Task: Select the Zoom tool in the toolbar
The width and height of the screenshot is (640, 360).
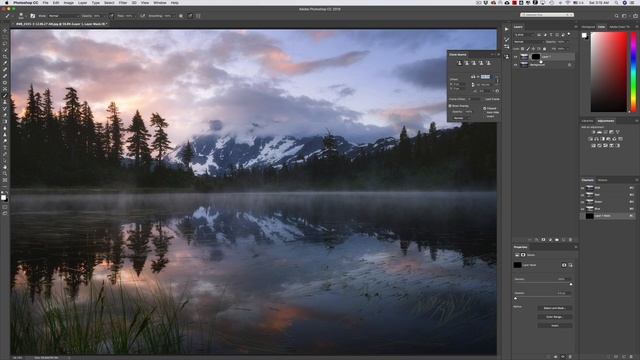Action: [x=5, y=173]
